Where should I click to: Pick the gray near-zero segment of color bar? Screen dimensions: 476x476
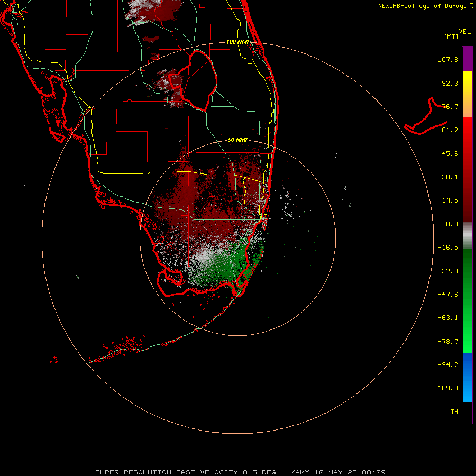pyautogui.click(x=467, y=235)
